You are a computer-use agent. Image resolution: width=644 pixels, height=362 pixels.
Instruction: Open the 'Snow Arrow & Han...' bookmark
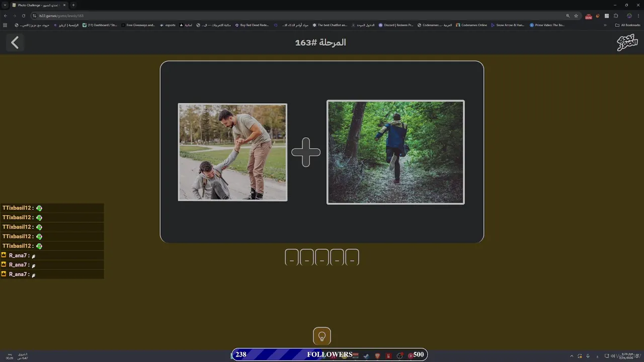pos(508,25)
